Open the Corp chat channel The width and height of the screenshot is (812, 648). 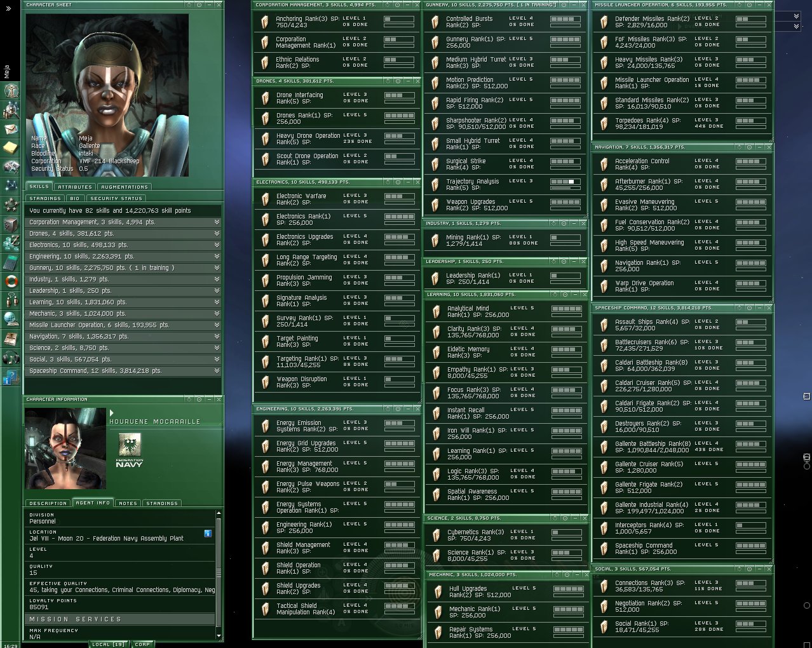tap(142, 644)
